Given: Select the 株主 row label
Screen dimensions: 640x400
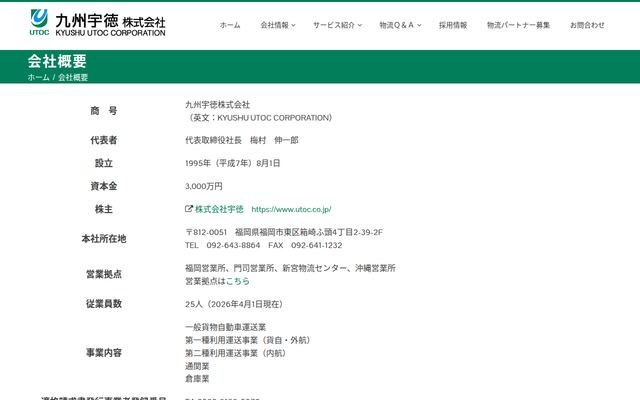Looking at the screenshot, I should pyautogui.click(x=104, y=209).
